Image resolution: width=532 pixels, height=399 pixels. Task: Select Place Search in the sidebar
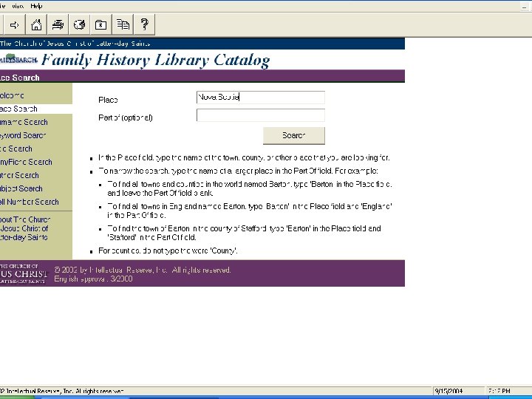[18, 109]
